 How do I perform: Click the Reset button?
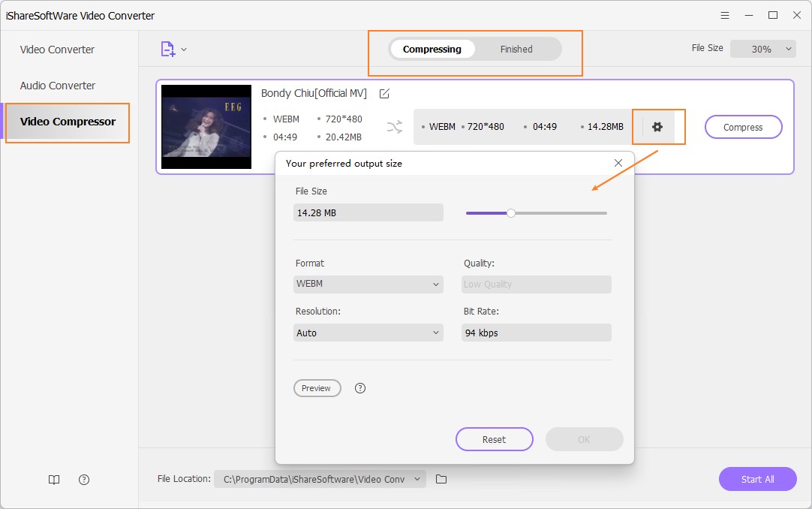click(x=494, y=439)
